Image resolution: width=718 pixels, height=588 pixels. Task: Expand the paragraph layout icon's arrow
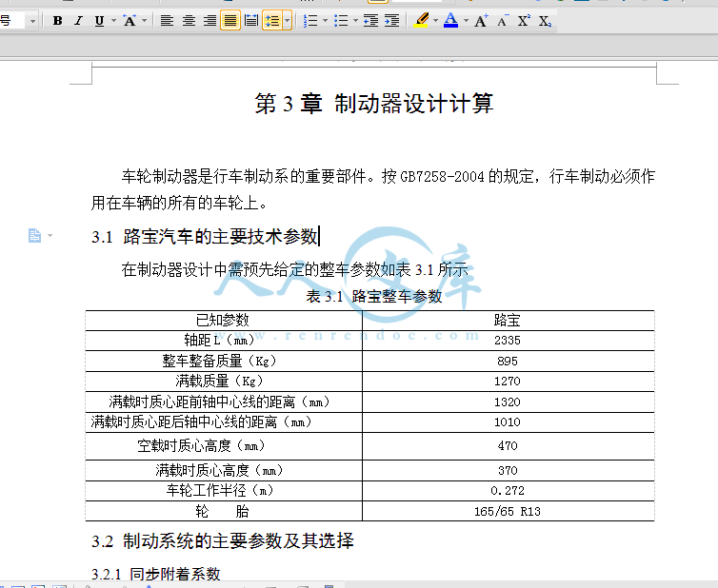click(x=50, y=236)
